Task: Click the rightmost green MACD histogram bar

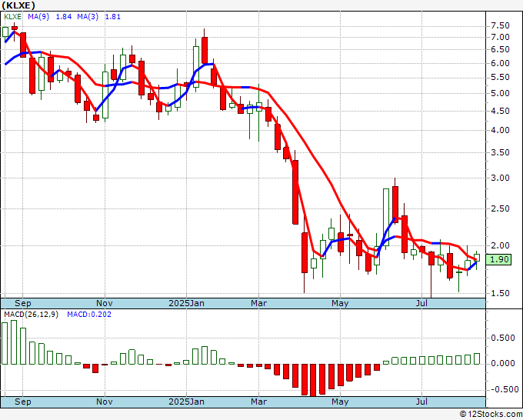Action: pos(477,359)
